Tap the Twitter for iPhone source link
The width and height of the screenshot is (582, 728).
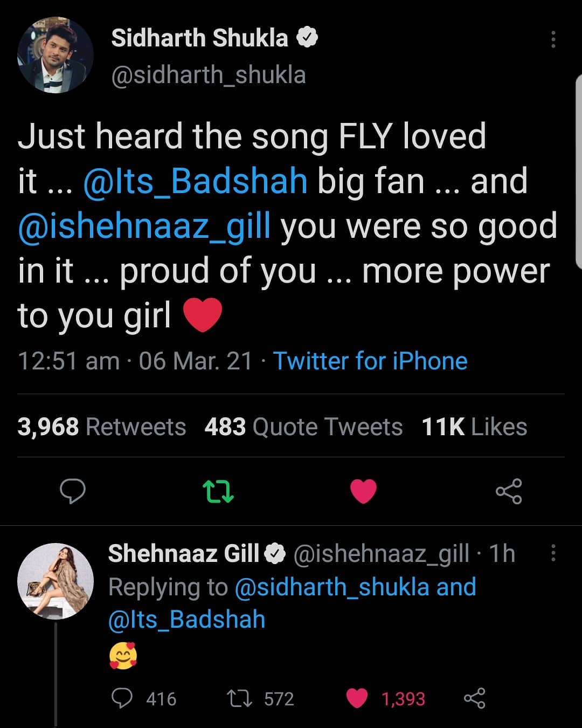pos(370,361)
